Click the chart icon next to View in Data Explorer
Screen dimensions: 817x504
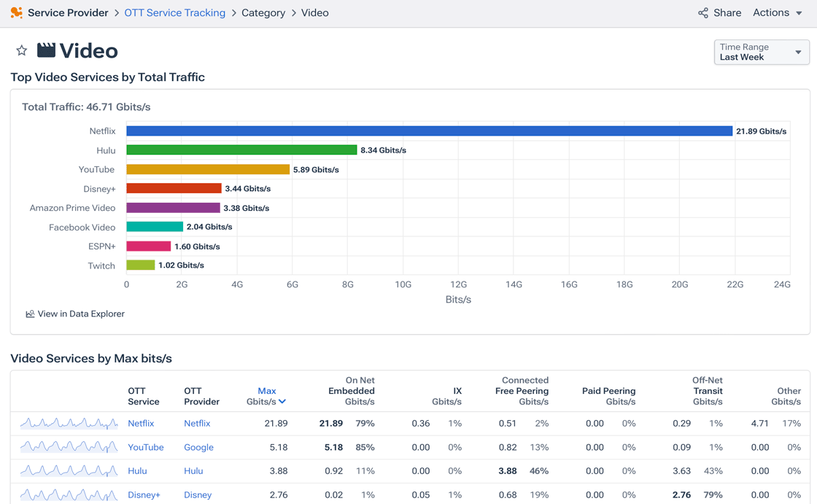(x=29, y=314)
